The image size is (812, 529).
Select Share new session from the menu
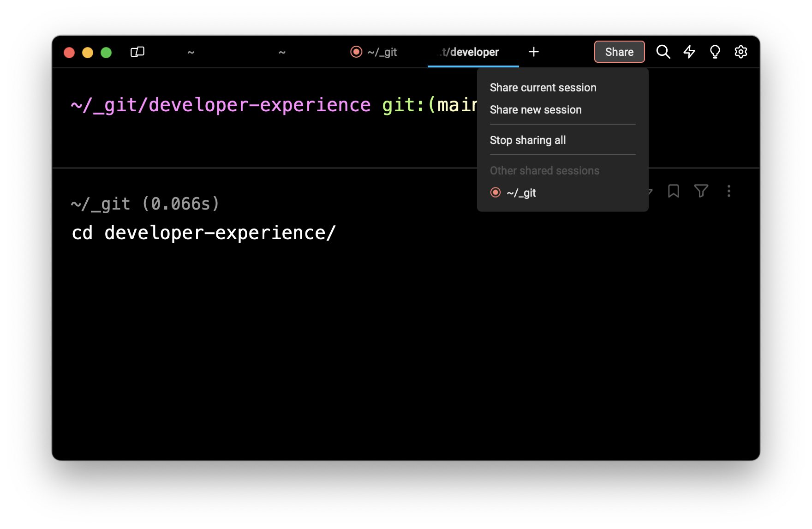536,110
